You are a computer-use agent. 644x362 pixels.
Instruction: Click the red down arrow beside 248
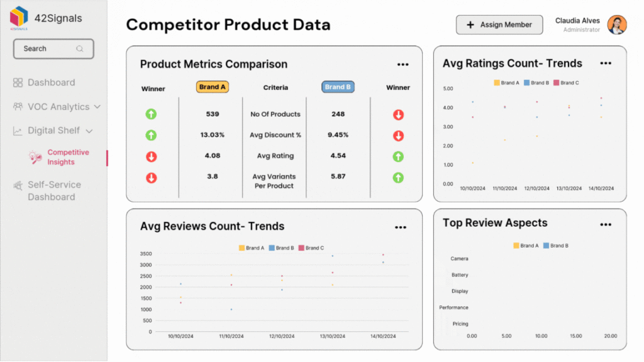pyautogui.click(x=397, y=114)
